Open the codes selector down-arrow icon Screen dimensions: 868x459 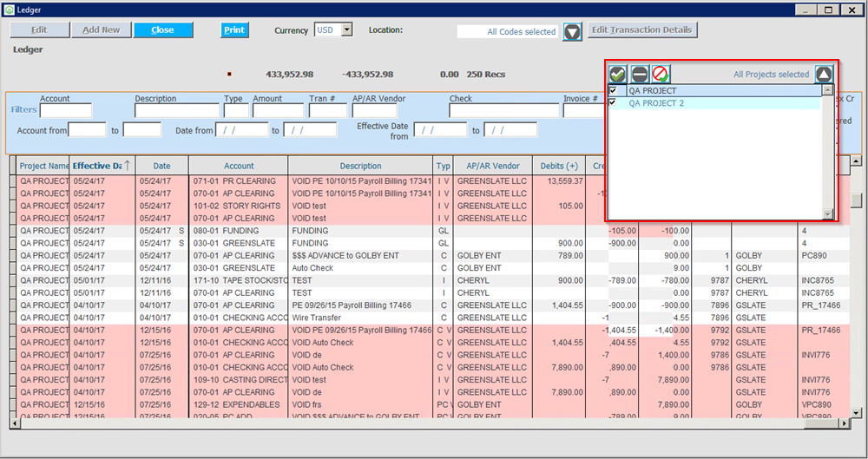(572, 31)
